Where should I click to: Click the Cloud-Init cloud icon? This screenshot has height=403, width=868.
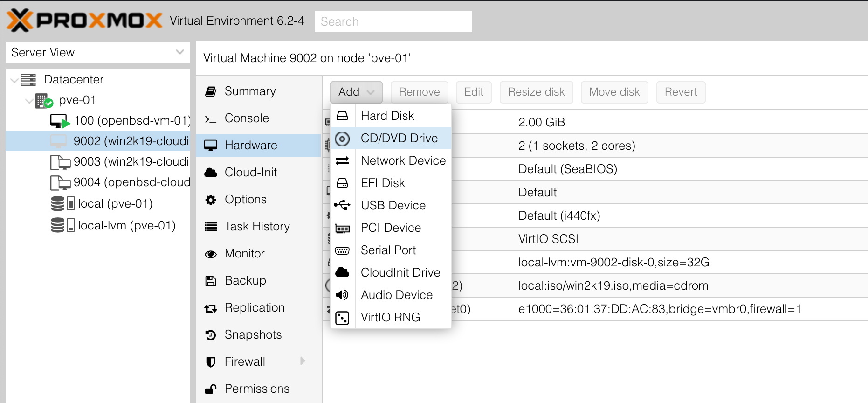[x=211, y=173]
